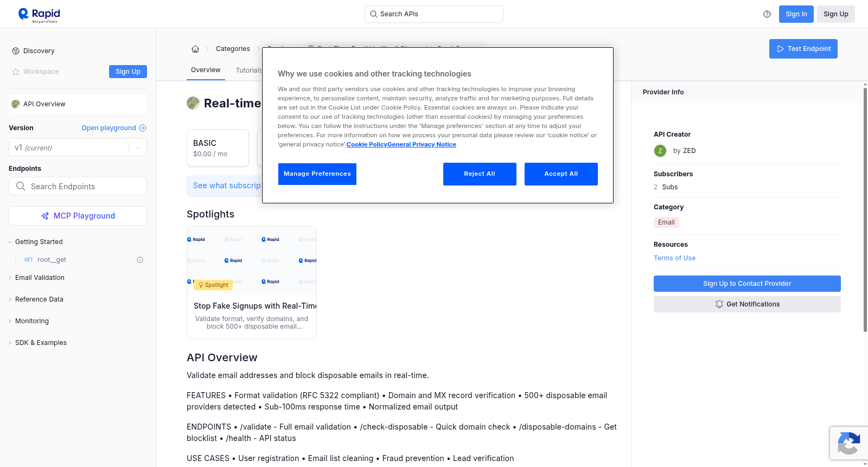The width and height of the screenshot is (868, 467).
Task: Open the Cookie Policy link
Action: 367,144
